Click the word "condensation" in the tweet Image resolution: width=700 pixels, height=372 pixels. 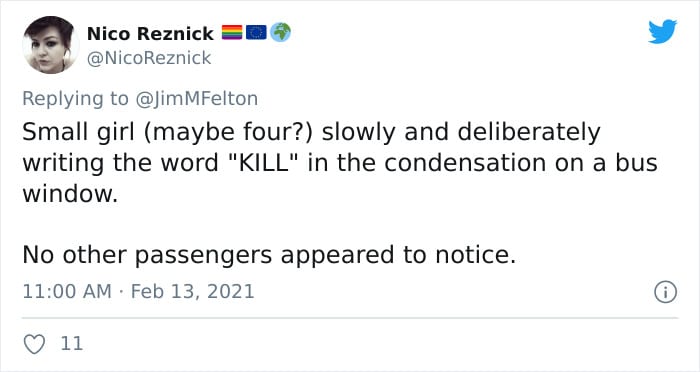click(465, 163)
